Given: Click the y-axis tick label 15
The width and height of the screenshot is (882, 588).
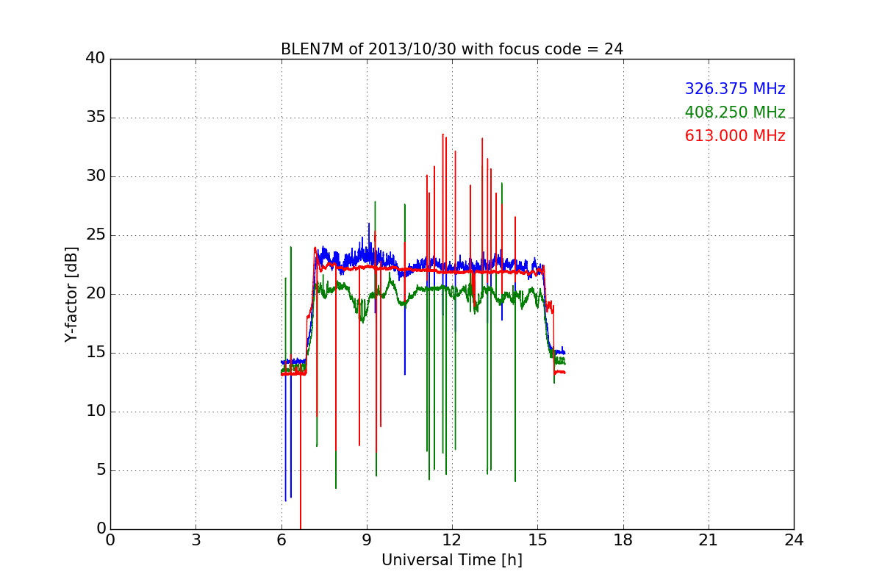Looking at the screenshot, I should pyautogui.click(x=96, y=353).
